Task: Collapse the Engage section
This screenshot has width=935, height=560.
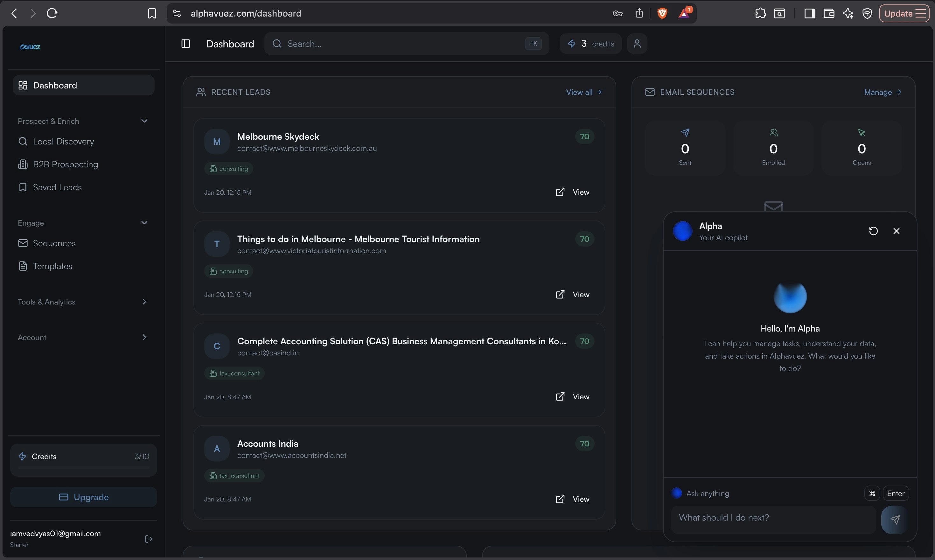Action: pyautogui.click(x=144, y=223)
